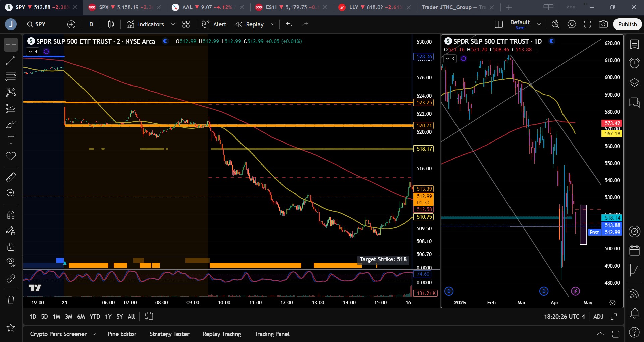Open the Trading Panel tab
Image resolution: width=644 pixels, height=342 pixels.
click(272, 334)
